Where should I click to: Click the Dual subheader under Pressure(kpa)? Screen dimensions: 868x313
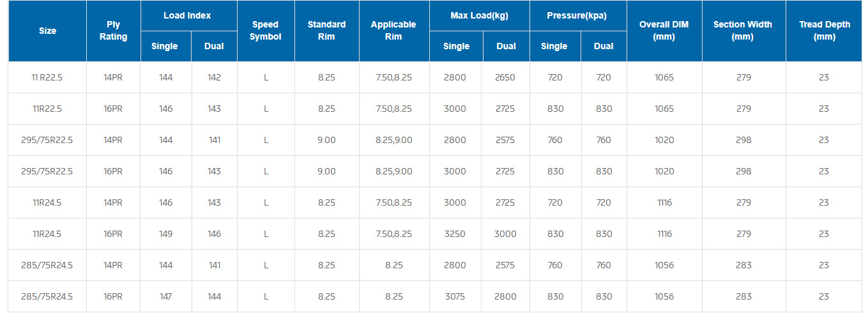(x=604, y=46)
